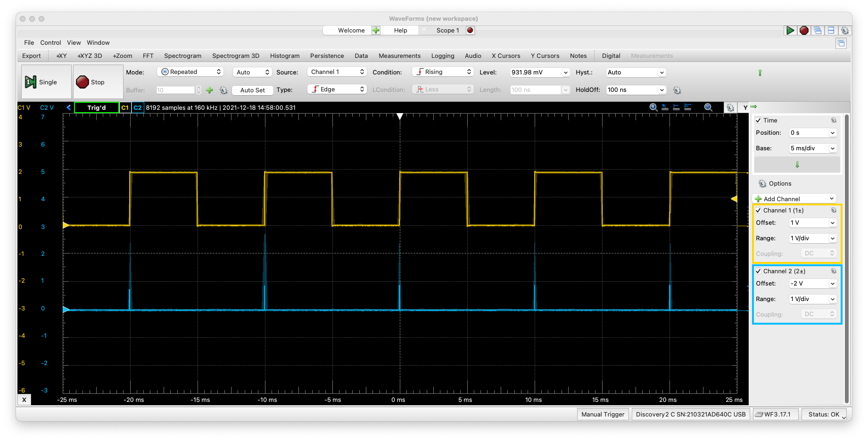Click the undock Scope window icon
The height and width of the screenshot is (441, 868).
click(x=841, y=43)
